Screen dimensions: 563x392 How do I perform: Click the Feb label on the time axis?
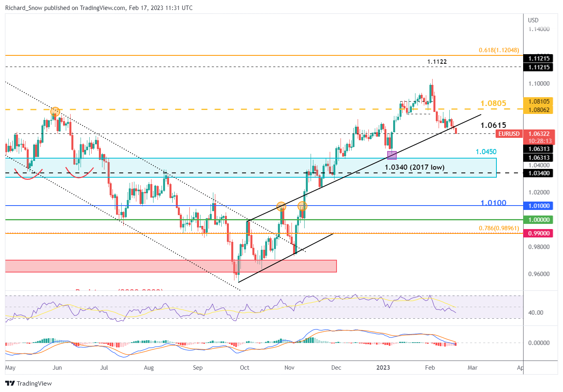coord(430,367)
